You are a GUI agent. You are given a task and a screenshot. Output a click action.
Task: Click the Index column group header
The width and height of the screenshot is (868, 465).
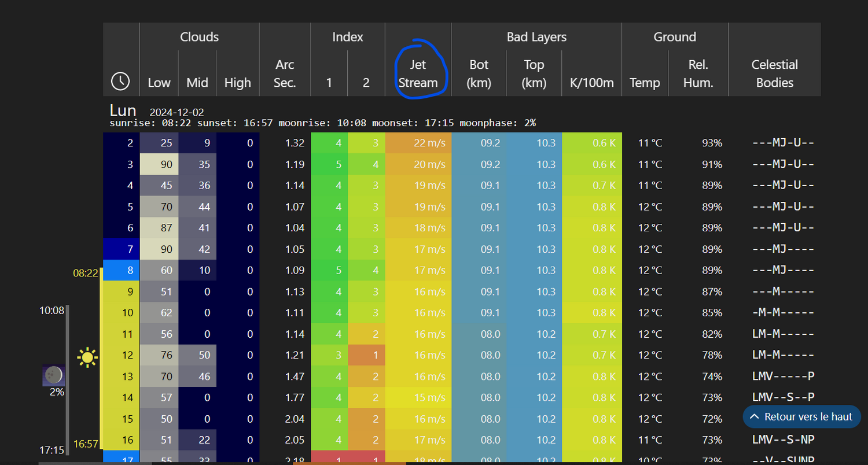click(x=348, y=37)
